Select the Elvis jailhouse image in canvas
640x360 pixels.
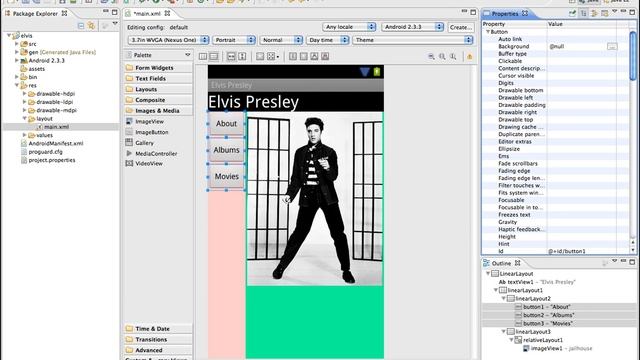pyautogui.click(x=315, y=199)
